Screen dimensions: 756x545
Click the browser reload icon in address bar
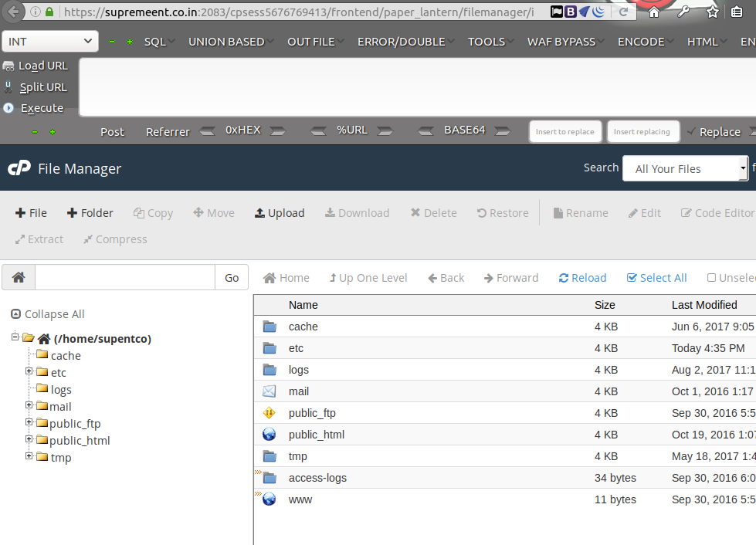click(623, 12)
